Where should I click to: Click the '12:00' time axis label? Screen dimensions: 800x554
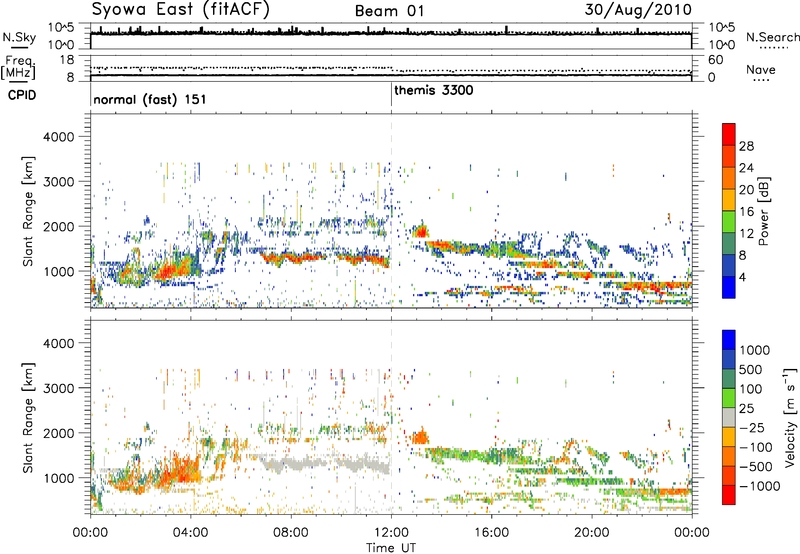(391, 533)
